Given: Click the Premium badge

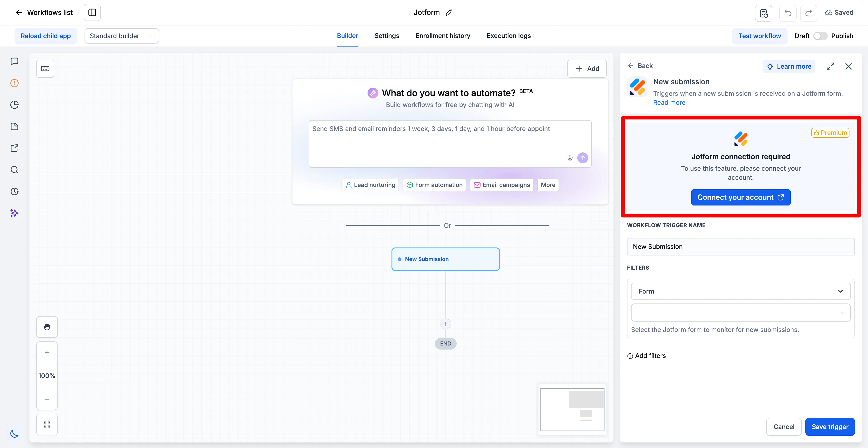Looking at the screenshot, I should [x=830, y=133].
